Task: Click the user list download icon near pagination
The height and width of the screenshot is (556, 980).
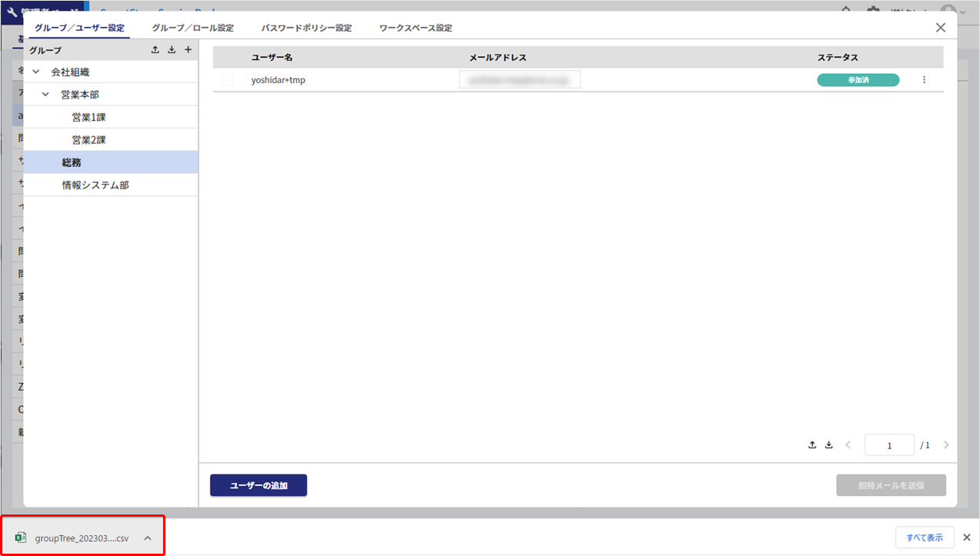Action: 829,444
